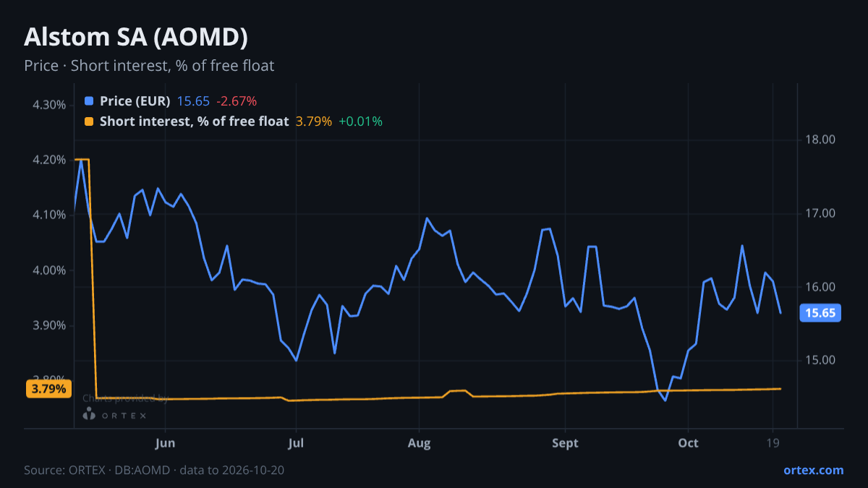Image resolution: width=868 pixels, height=488 pixels.
Task: Click the 4.00% left axis label
Action: (x=50, y=270)
